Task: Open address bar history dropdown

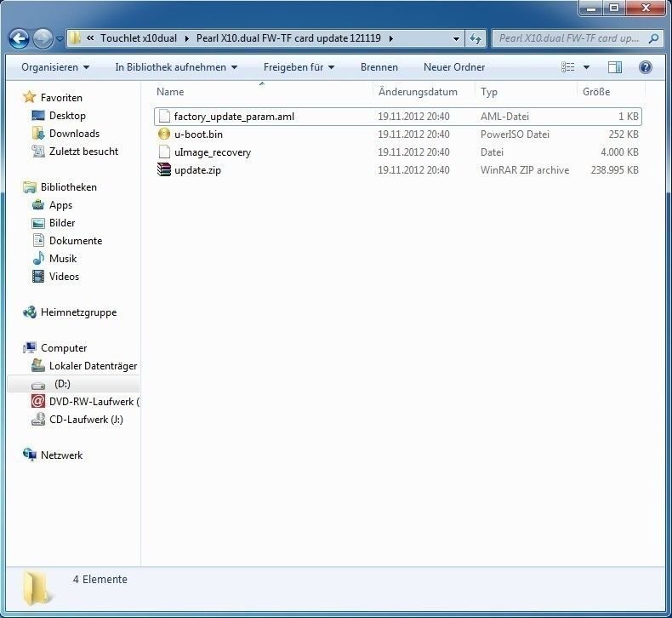Action: point(456,38)
